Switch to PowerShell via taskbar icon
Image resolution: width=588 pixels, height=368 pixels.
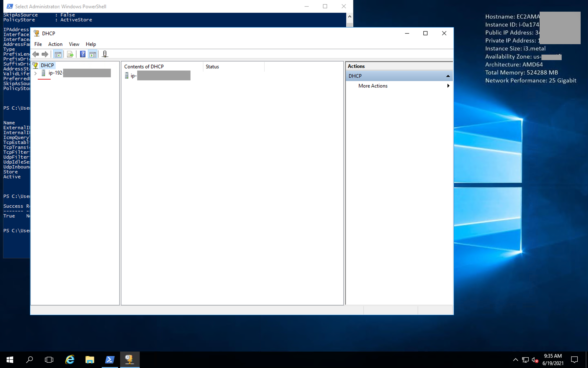click(x=110, y=359)
